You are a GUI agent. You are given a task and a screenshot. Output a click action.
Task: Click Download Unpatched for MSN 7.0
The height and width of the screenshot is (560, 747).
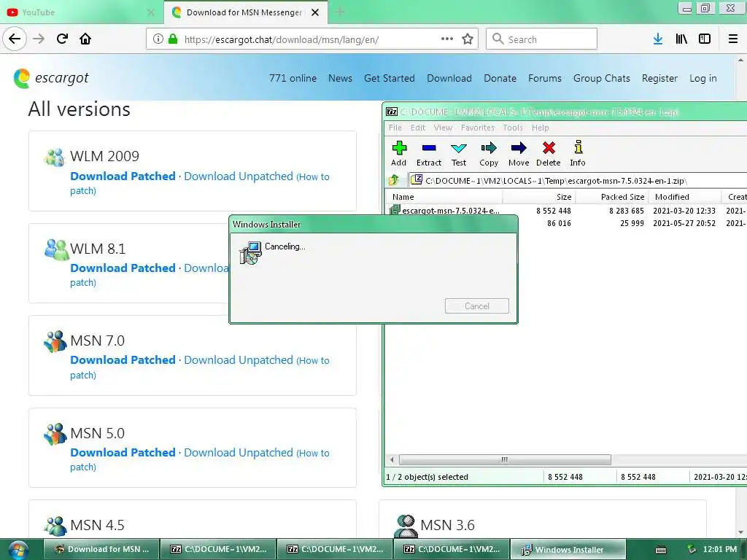pos(239,360)
